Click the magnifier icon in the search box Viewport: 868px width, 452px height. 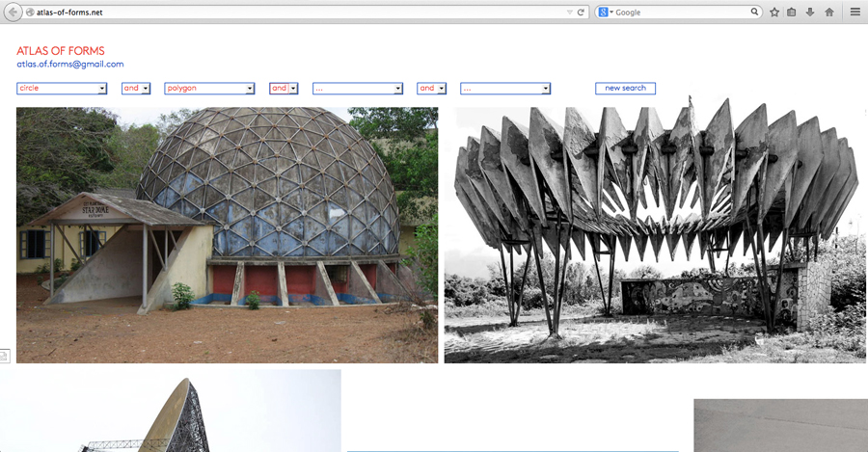(754, 13)
